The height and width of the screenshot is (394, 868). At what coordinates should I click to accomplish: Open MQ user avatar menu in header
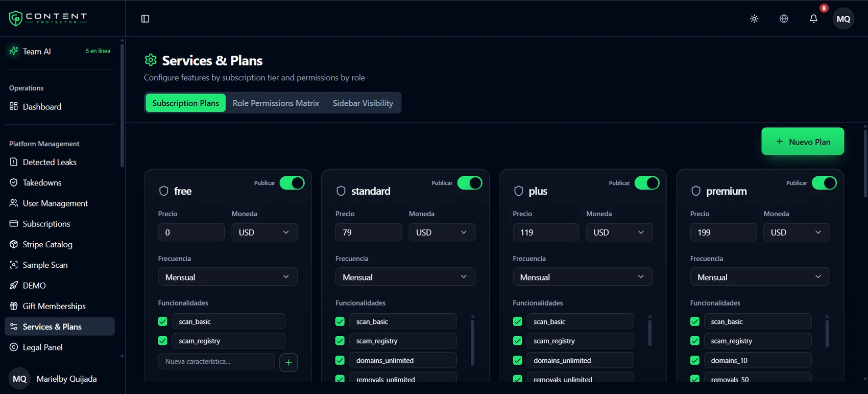(x=843, y=19)
